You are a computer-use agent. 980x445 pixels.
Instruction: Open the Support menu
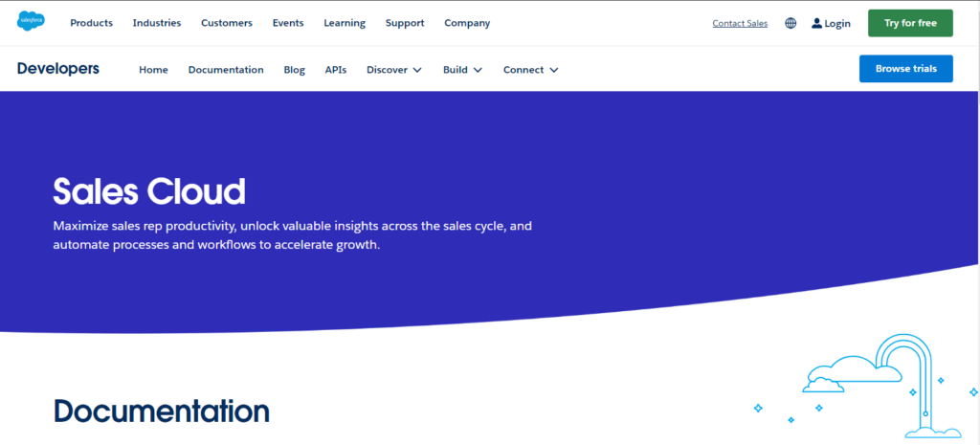pos(405,23)
